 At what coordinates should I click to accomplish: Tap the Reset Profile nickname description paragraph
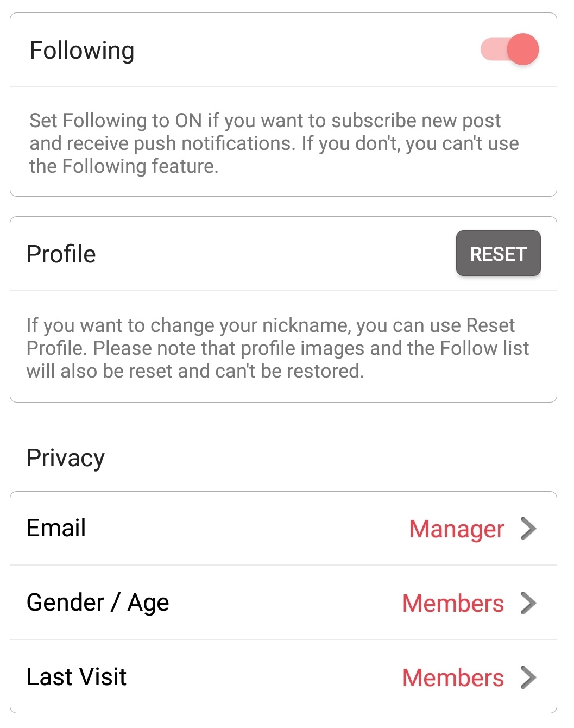pyautogui.click(x=277, y=348)
